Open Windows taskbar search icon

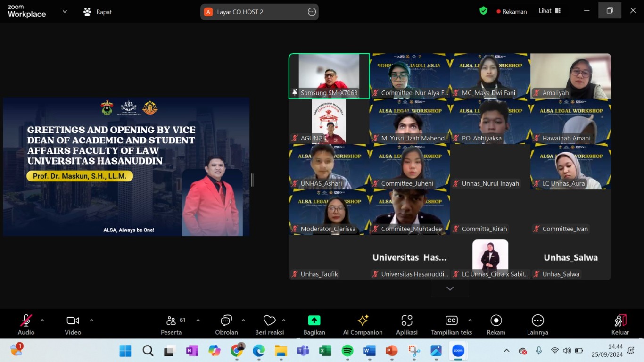(x=148, y=351)
